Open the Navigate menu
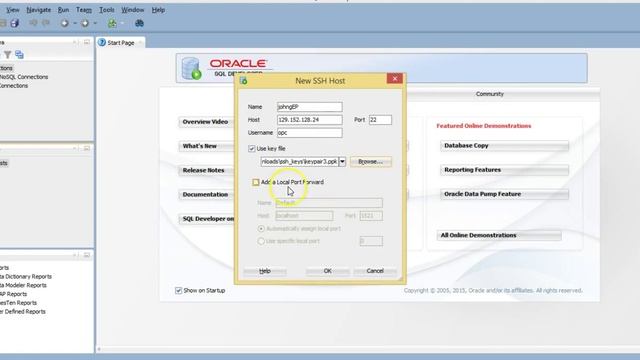The image size is (640, 360). click(39, 10)
